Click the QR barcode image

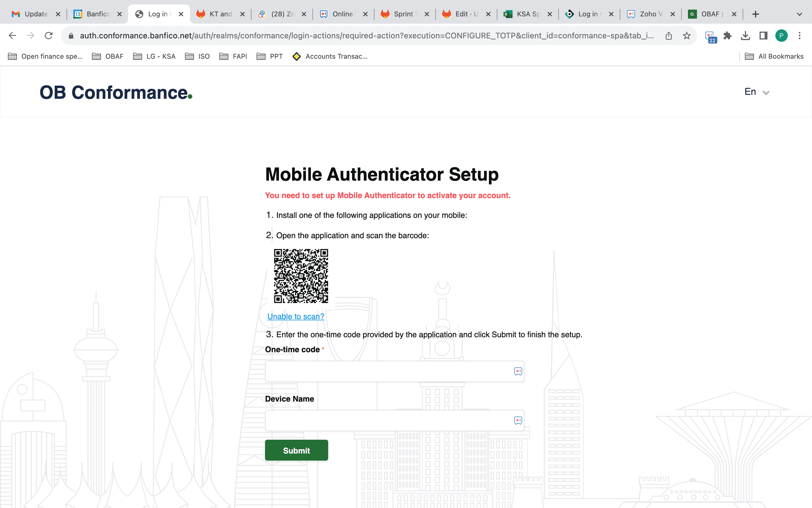click(301, 276)
